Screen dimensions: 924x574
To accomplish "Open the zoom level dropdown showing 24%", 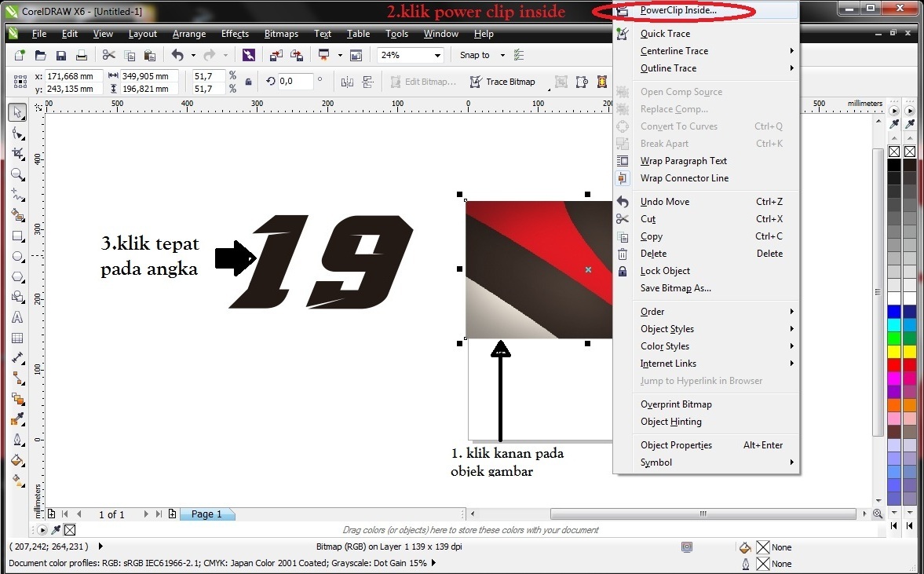I will pos(436,55).
